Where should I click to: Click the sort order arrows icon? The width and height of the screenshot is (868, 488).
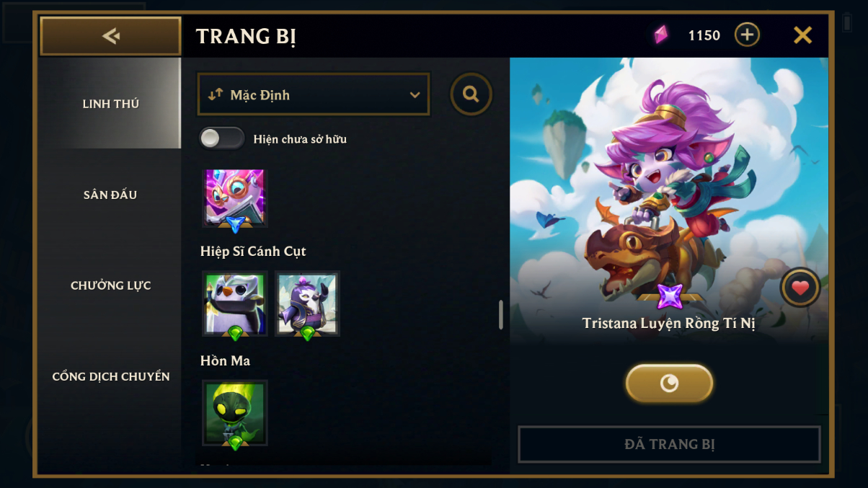pos(215,94)
